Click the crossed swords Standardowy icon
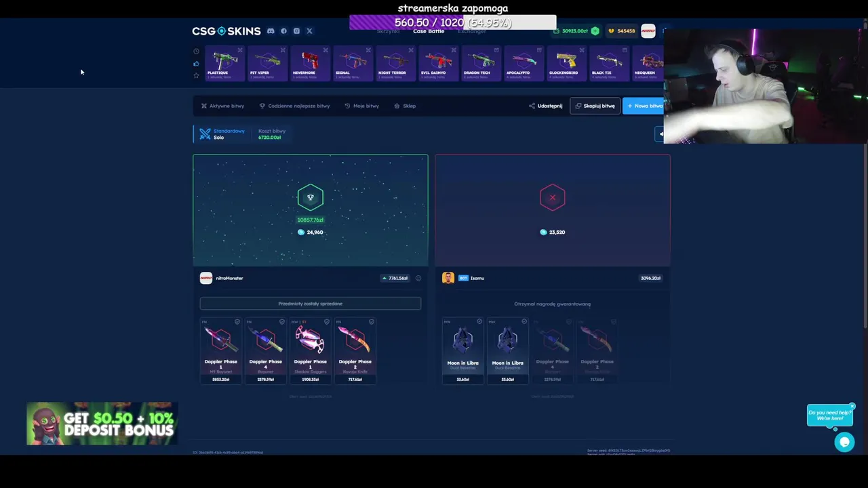Image resolution: width=868 pixels, height=488 pixels. (205, 134)
